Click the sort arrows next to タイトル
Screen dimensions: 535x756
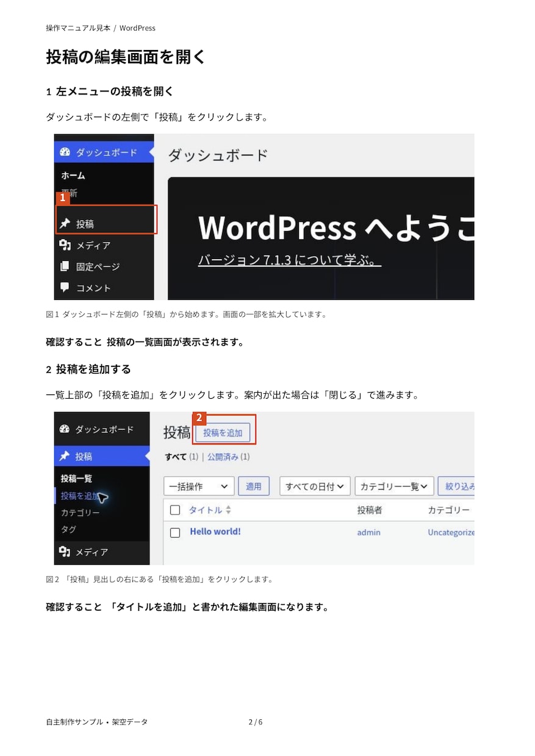tap(229, 510)
